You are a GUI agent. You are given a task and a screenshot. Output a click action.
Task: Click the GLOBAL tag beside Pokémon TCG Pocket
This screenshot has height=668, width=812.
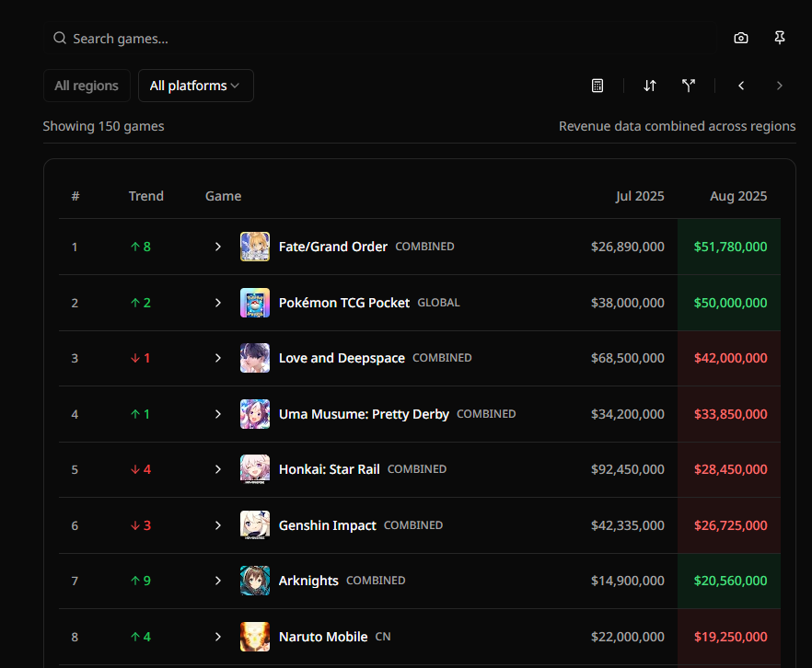[438, 303]
